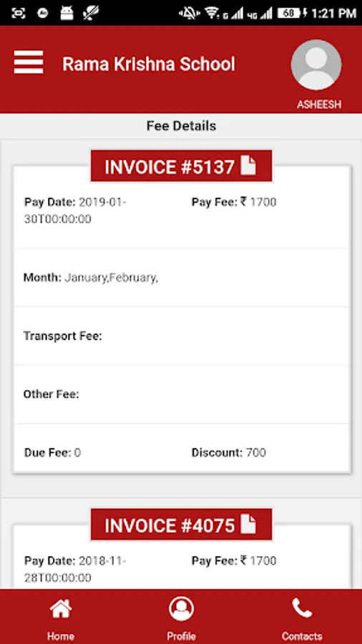Open document icon on Invoice #4075
Screen dimensions: 362x644
(x=248, y=524)
